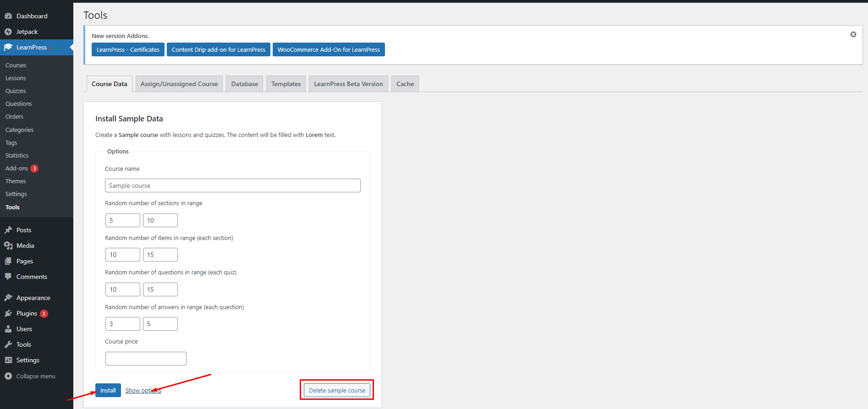
Task: Click Content Drip add-on for LearnPress
Action: pyautogui.click(x=219, y=49)
